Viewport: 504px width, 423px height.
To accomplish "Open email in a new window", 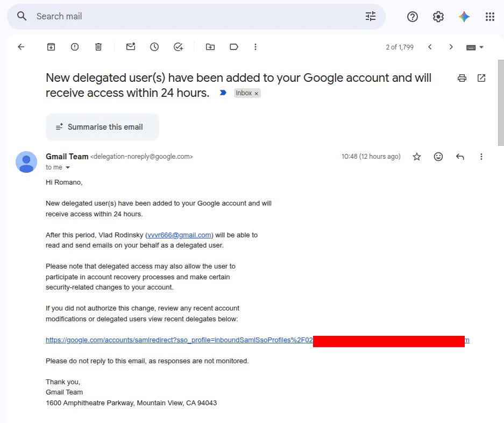I will pyautogui.click(x=481, y=78).
